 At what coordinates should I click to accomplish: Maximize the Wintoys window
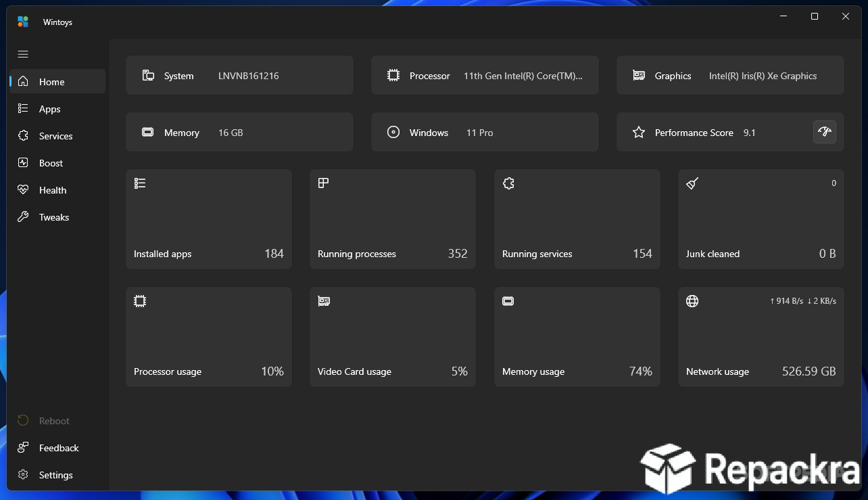(x=815, y=16)
